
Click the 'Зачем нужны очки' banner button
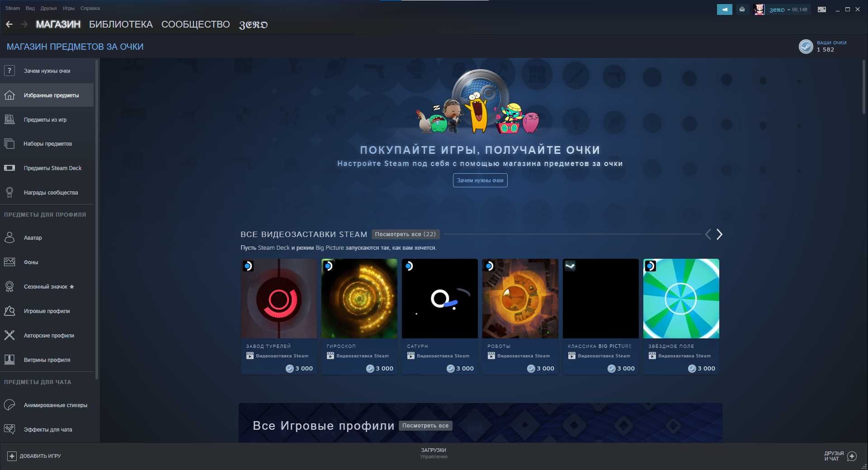coord(480,180)
